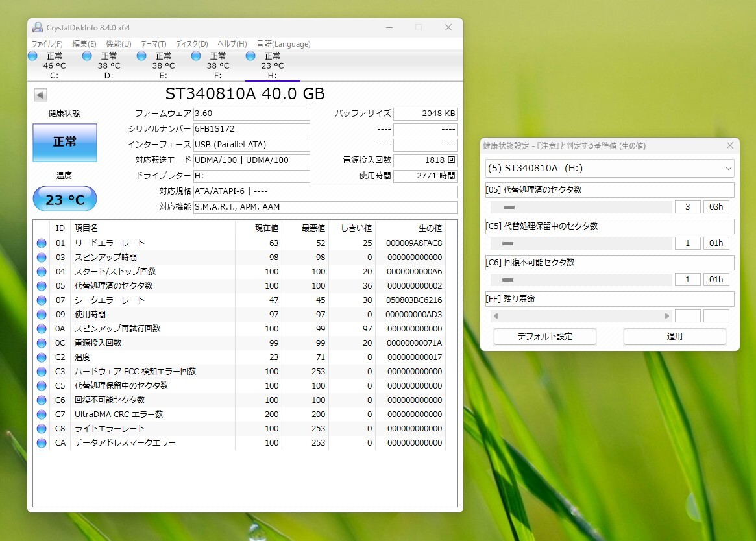Close the 健康状態設定 dialog
Viewport: 756px width, 541px height.
730,145
